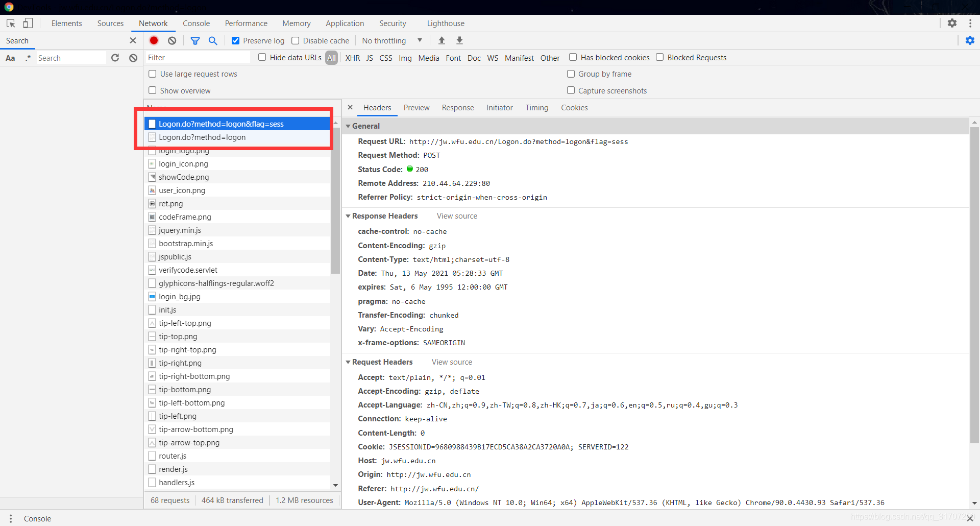Click the Chrome icon in the title bar
Image resolution: width=980 pixels, height=526 pixels.
9,7
